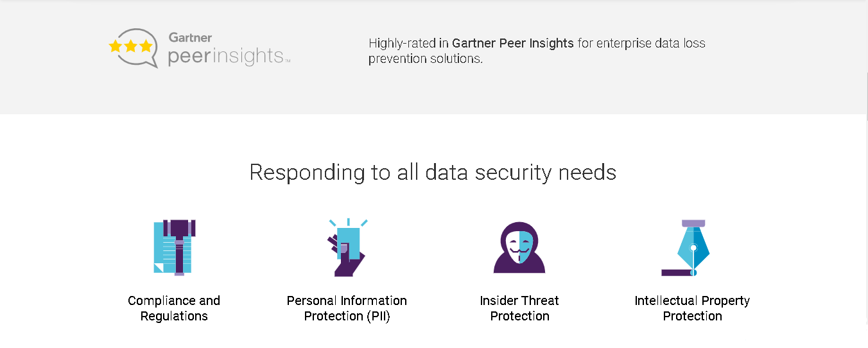Open Personal Information Protection (PII) text label
This screenshot has width=868, height=348.
[347, 308]
